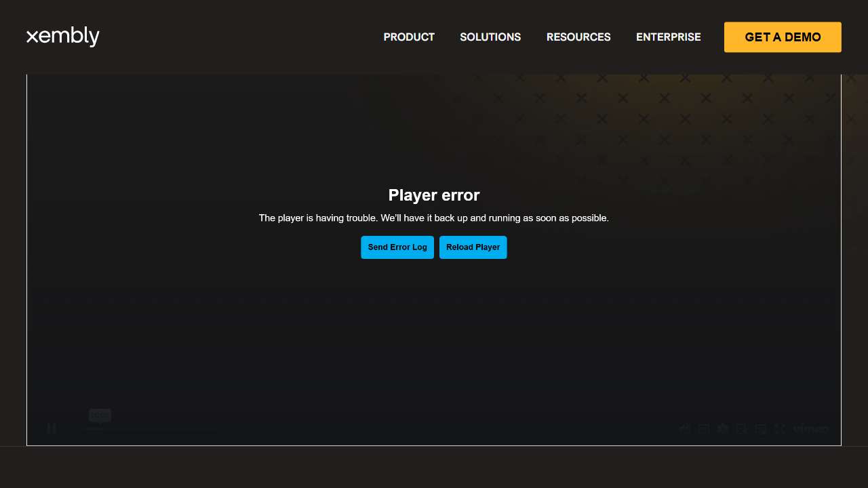Screen dimensions: 868x488
Task: Toggle captions in the video player
Action: click(x=704, y=428)
